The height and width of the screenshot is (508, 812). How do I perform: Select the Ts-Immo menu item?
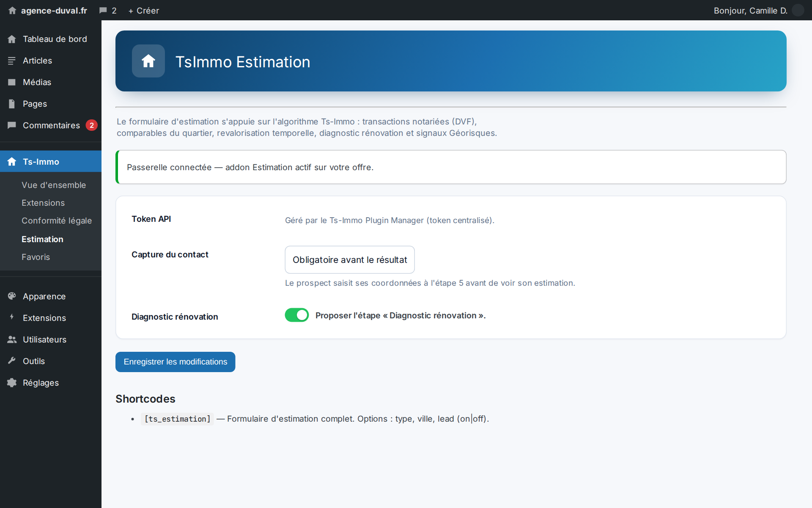click(x=51, y=161)
